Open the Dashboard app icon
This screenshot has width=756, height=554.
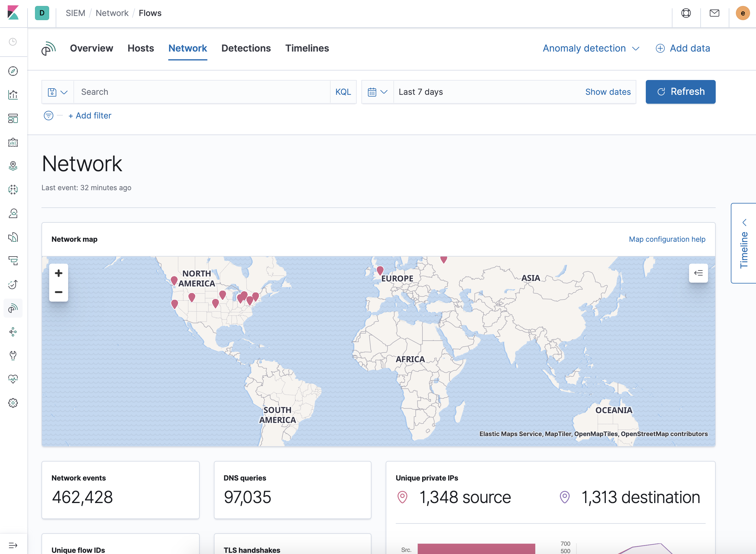(x=13, y=119)
